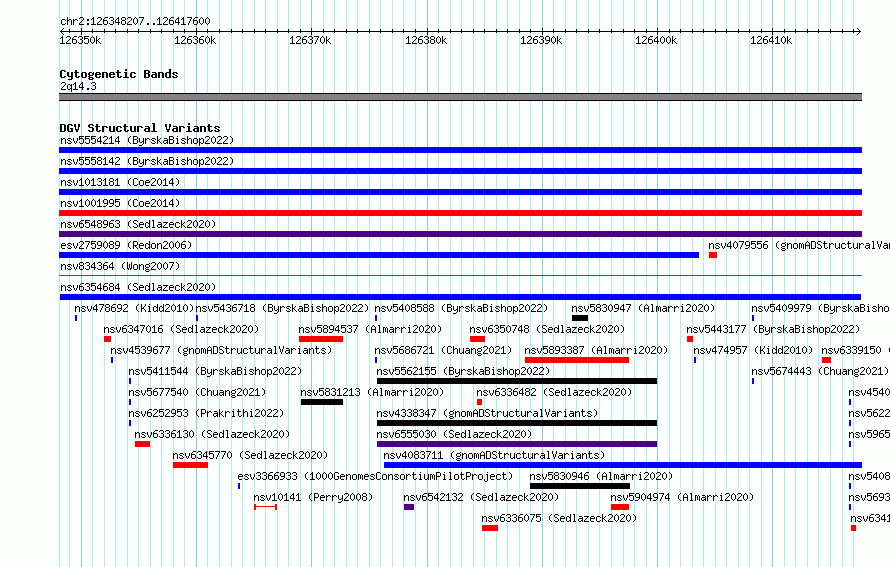Click the red bar under nsv5894537
890x567 pixels.
(321, 339)
